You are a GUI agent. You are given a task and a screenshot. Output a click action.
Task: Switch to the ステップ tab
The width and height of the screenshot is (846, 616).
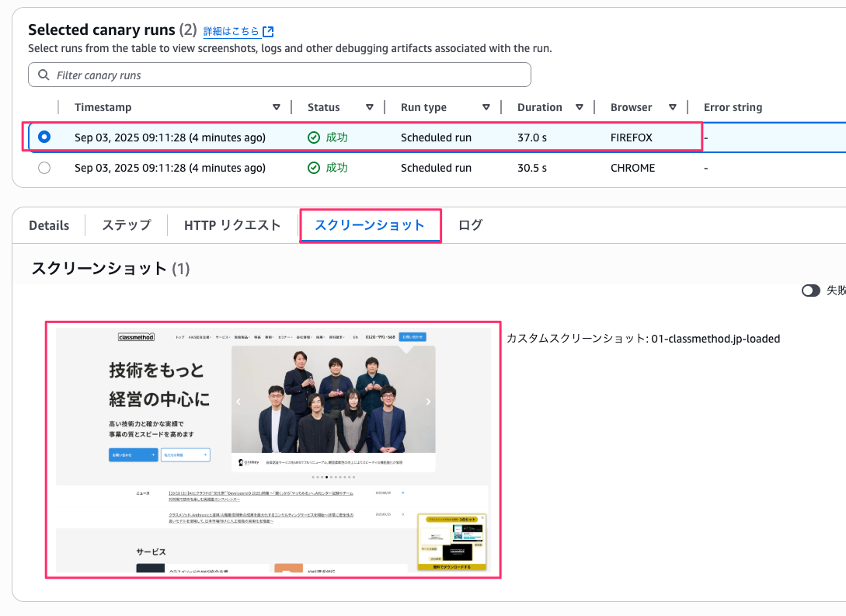tap(127, 225)
